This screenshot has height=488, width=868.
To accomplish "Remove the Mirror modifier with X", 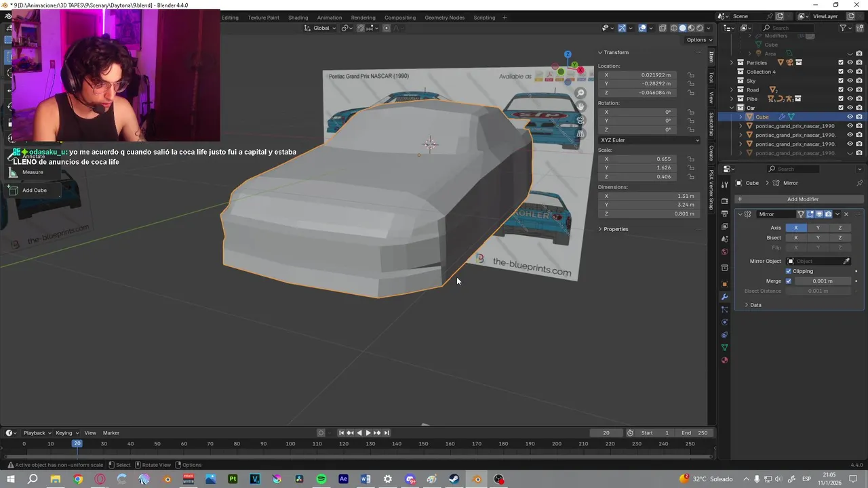I will 846,214.
